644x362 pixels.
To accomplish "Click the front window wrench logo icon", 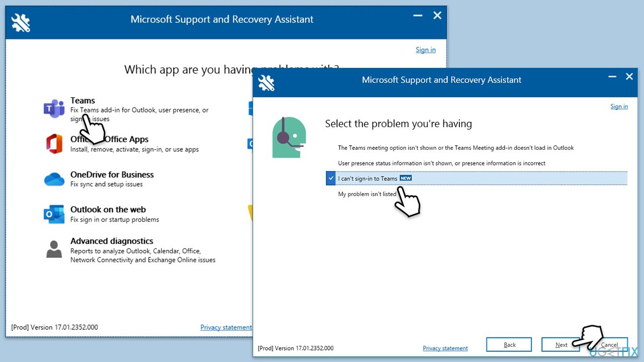I will 266,82.
